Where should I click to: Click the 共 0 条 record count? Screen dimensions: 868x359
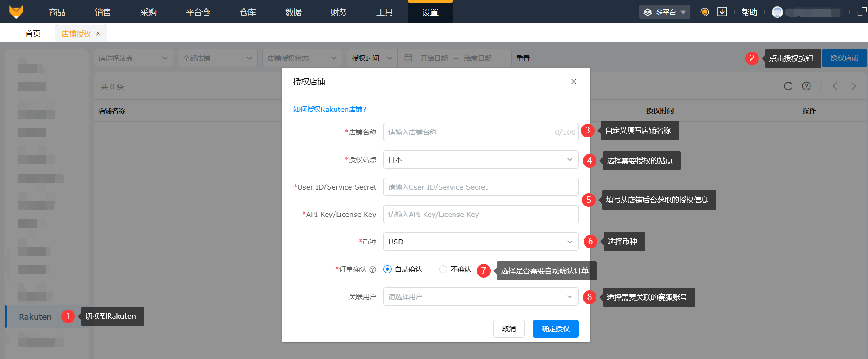(112, 86)
